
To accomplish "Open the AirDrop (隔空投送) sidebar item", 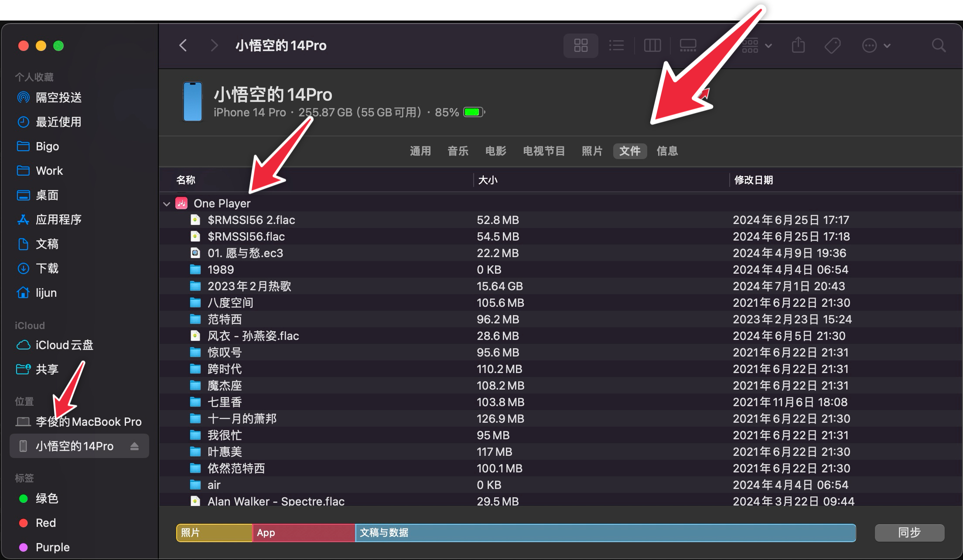I will click(58, 98).
